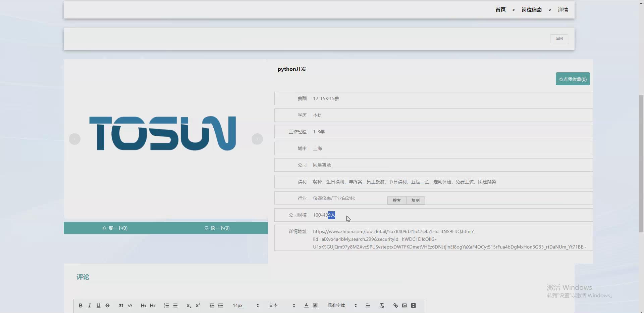Screen dimensions: 644x313
Task: Apply underline in the comment editor
Action: click(x=98, y=306)
